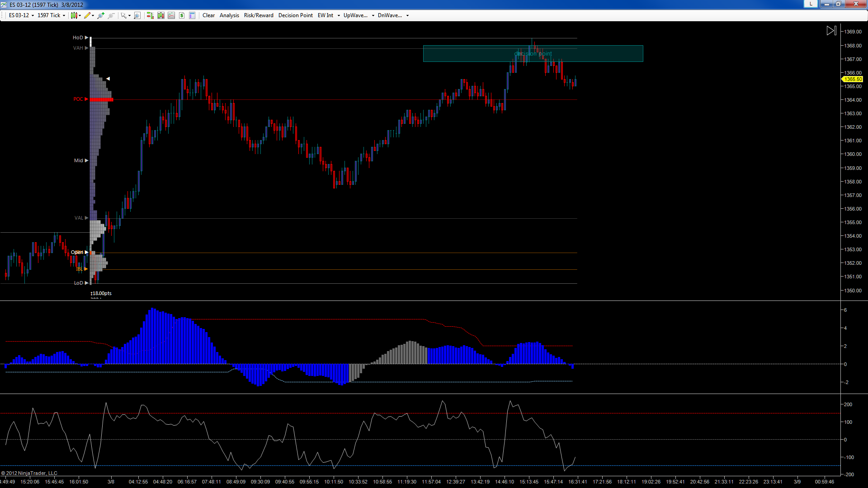Click the NinjaTrader copyright text
868x488 pixels.
(29, 473)
